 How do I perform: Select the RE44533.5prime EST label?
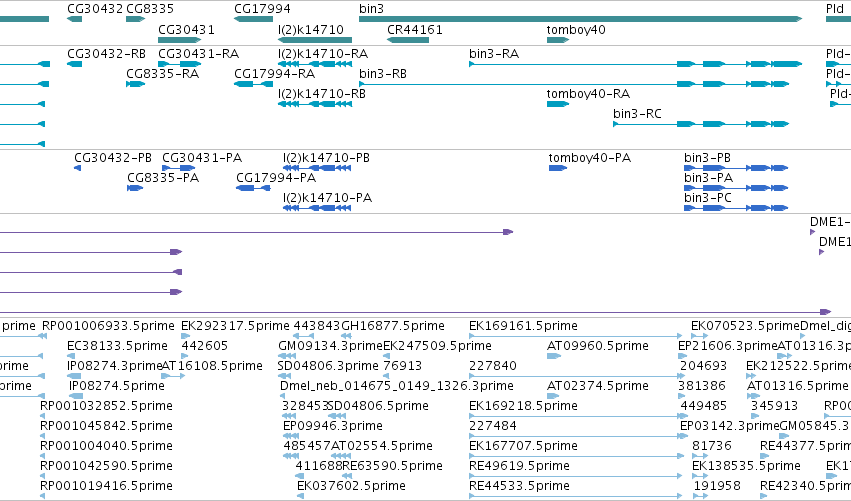519,486
